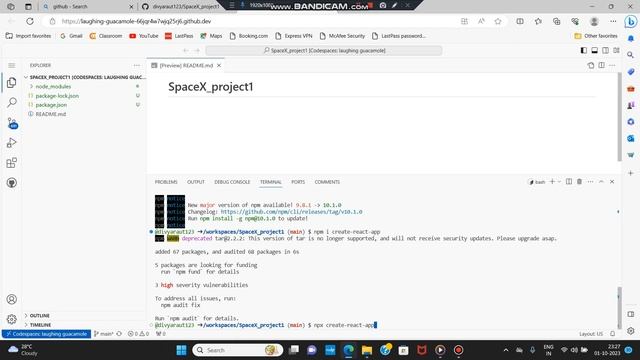Open the YouTube bookmark
This screenshot has height=360, width=640.
144,36
